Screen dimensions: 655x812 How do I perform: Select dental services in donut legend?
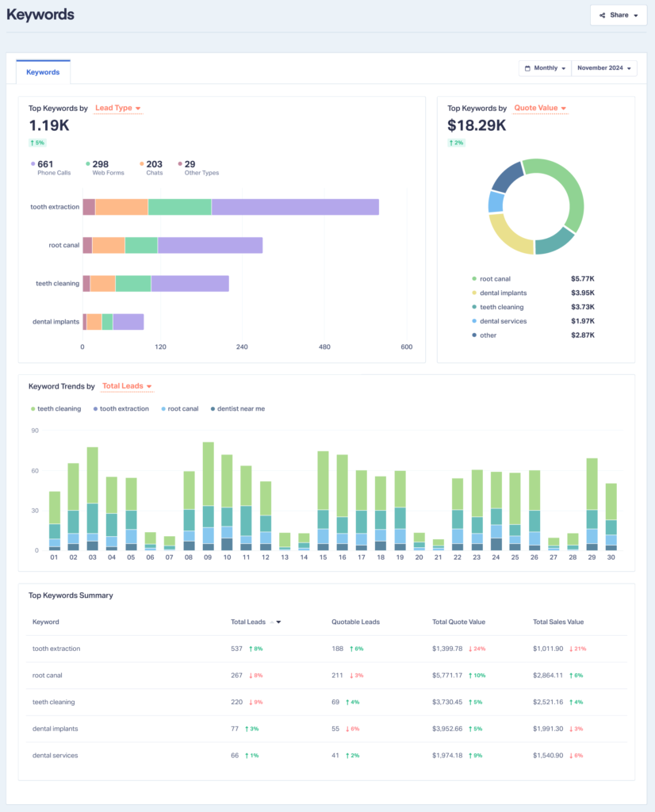[503, 321]
